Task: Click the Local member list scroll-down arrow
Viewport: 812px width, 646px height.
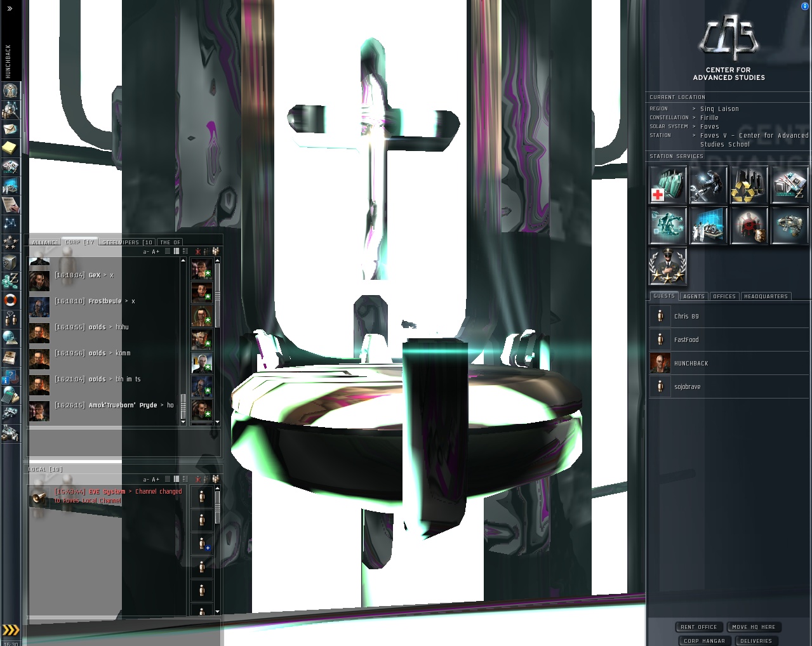Action: pos(218,612)
